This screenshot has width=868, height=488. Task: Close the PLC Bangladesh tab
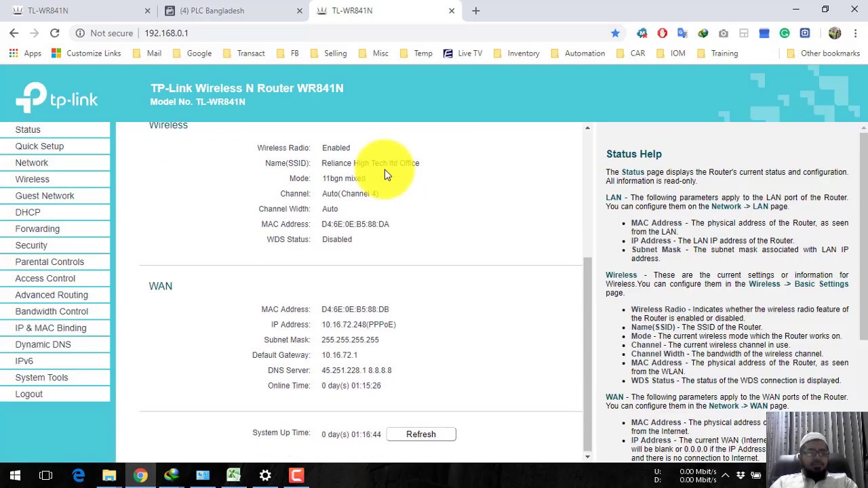(300, 10)
